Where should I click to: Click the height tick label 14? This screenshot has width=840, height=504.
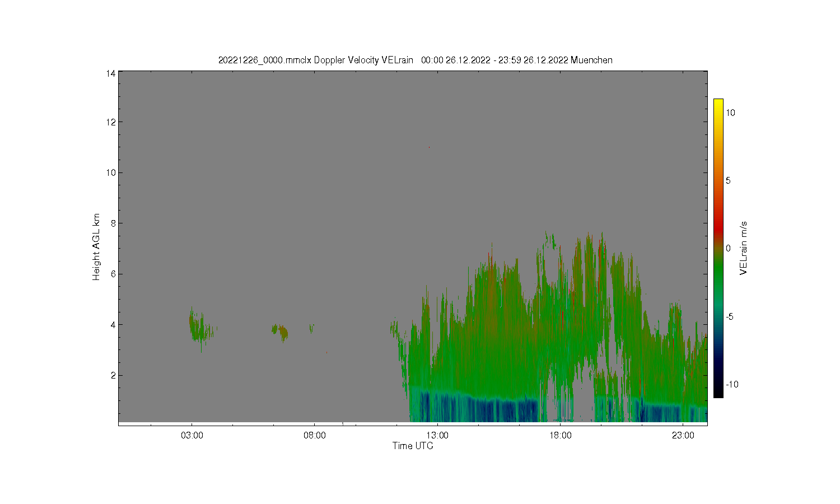point(111,73)
